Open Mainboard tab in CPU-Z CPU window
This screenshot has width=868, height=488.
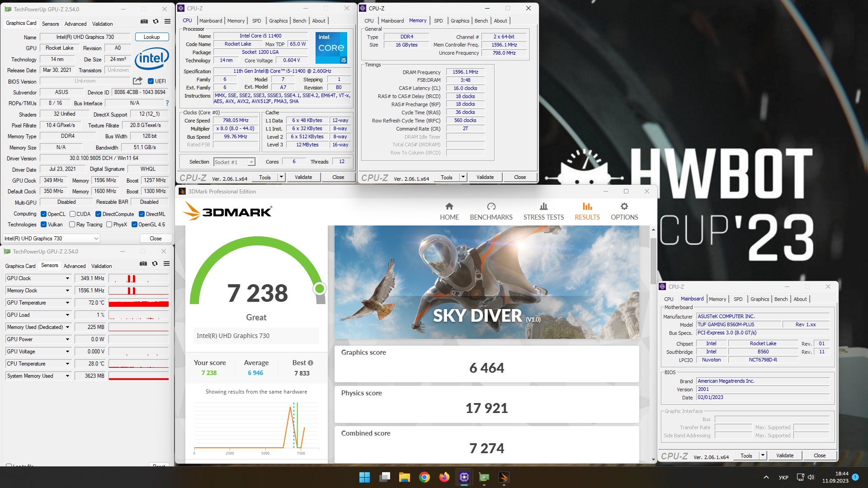coord(211,21)
